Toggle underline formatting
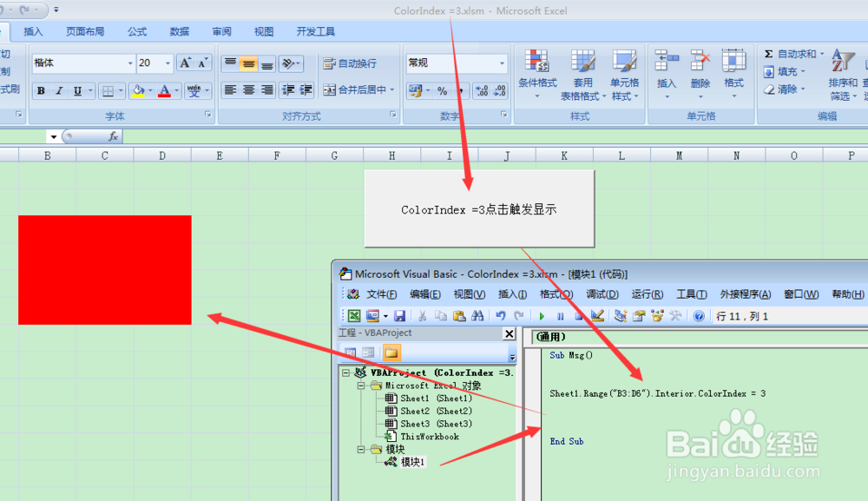Screen dimensions: 868x501 pos(76,90)
